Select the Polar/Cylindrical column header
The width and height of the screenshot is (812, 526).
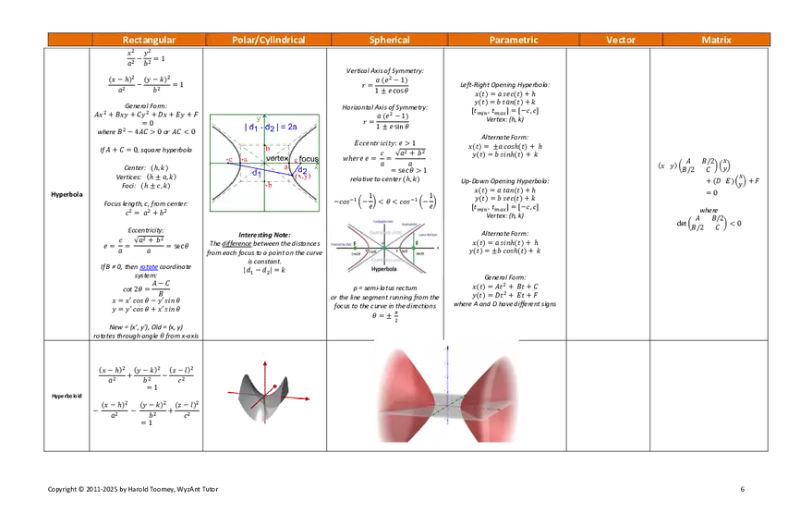click(268, 40)
